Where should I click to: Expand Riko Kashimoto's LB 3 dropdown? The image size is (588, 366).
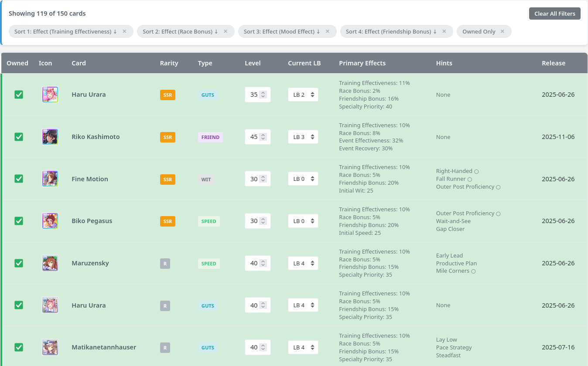pyautogui.click(x=303, y=137)
